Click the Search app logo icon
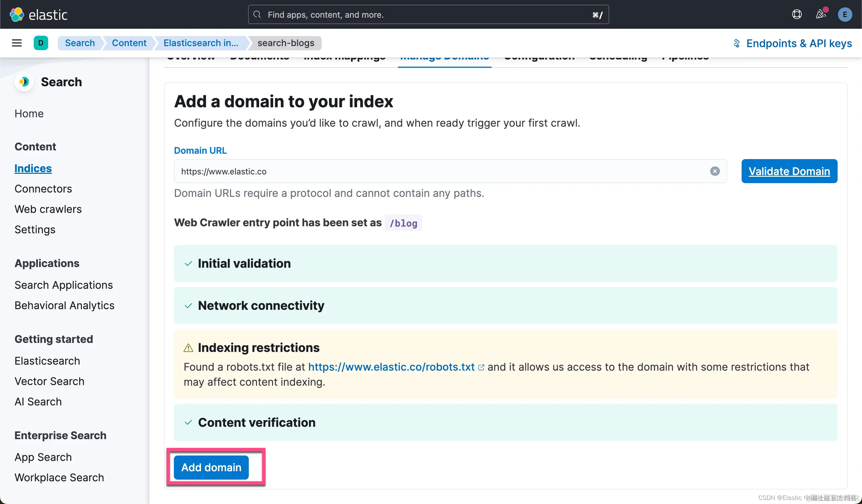This screenshot has height=504, width=862. pyautogui.click(x=24, y=82)
